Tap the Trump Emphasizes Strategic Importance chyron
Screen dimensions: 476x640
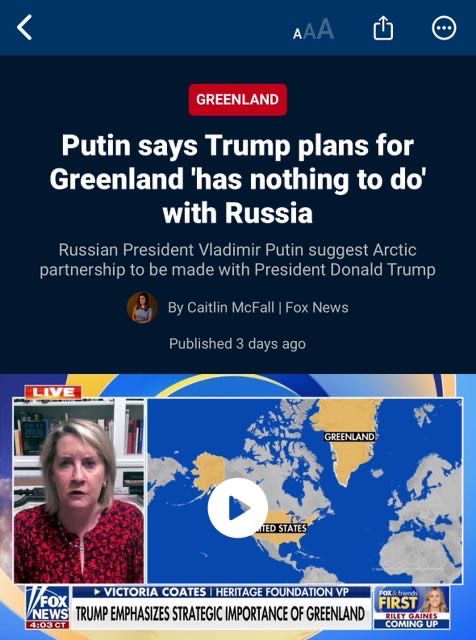click(220, 613)
